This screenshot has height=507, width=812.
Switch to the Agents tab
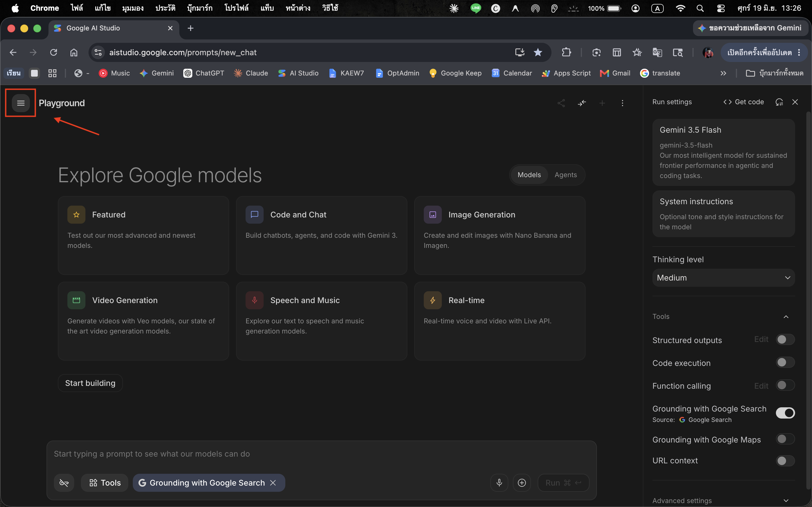[566, 175]
